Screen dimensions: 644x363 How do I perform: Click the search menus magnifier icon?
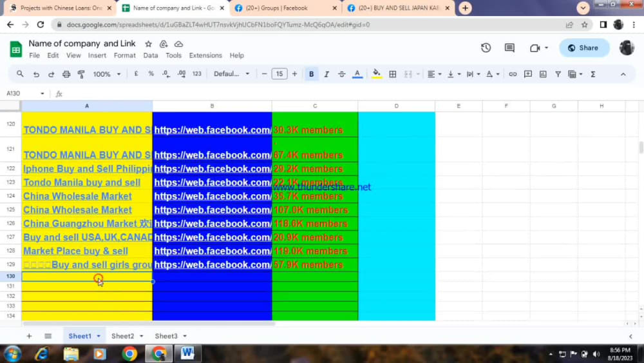[x=20, y=74]
